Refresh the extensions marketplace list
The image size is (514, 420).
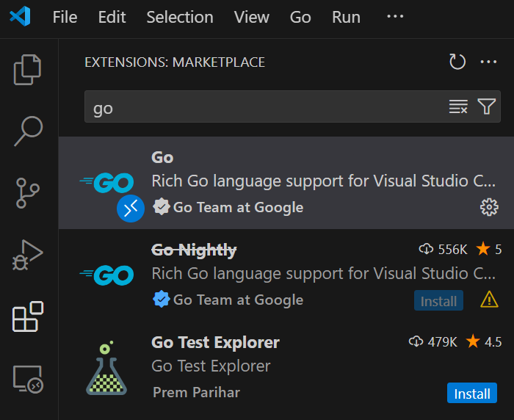[x=457, y=62]
